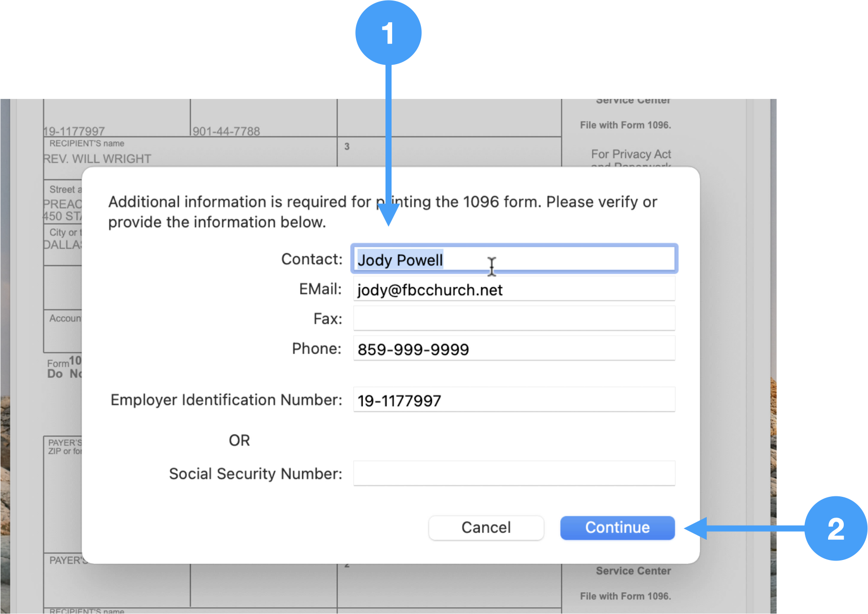
Task: Click the "For Privacy Act" text on the form
Action: click(631, 154)
